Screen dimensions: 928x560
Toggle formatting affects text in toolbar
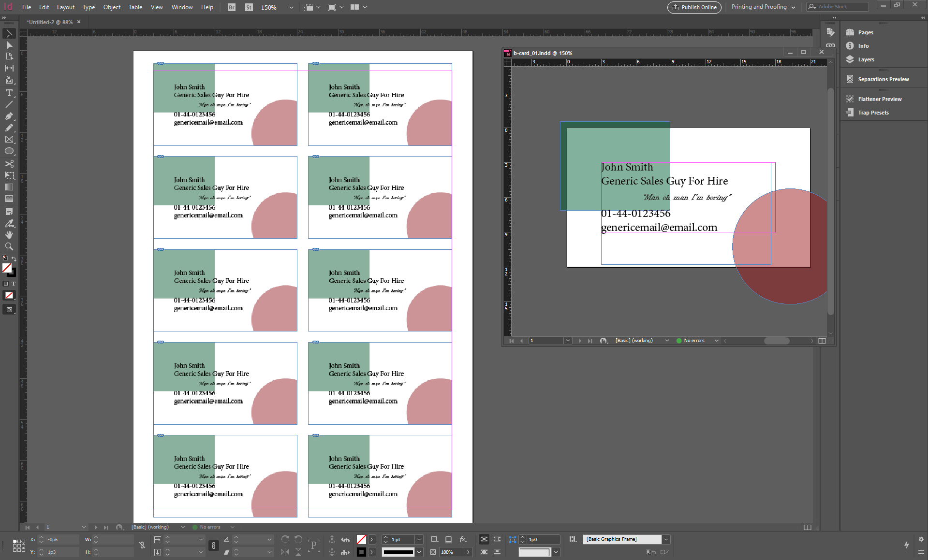point(14,284)
